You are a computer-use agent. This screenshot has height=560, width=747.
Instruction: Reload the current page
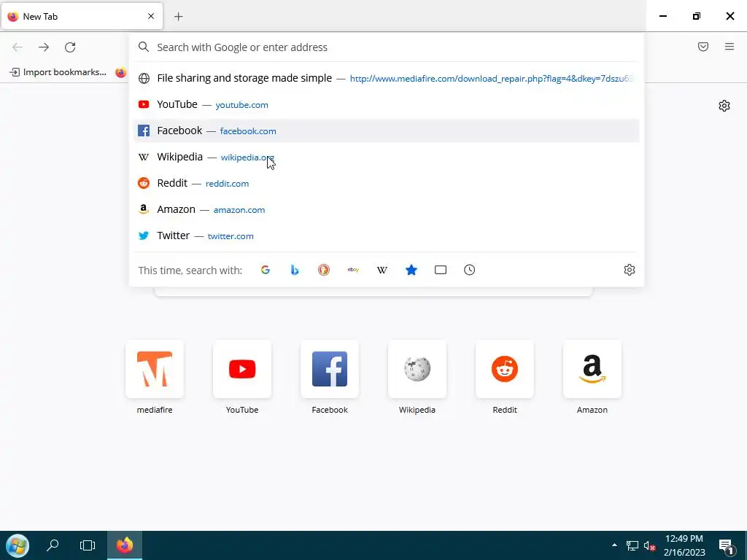tap(70, 47)
